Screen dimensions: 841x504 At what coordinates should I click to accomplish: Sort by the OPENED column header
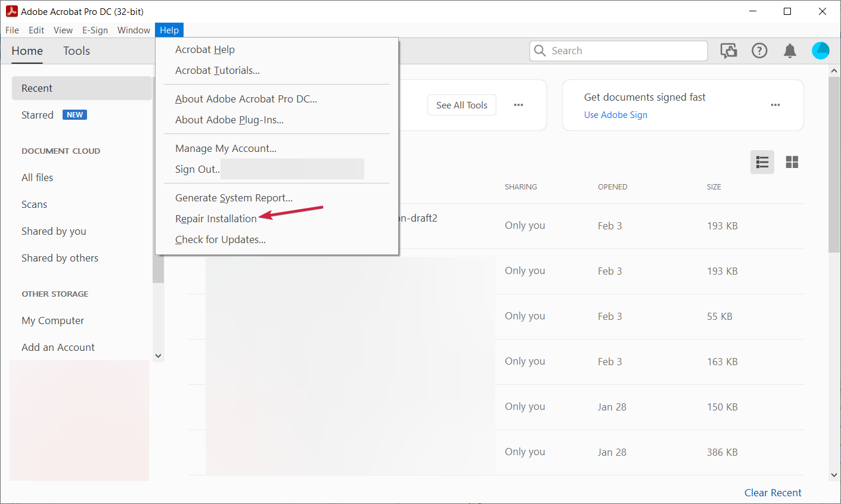click(x=612, y=186)
